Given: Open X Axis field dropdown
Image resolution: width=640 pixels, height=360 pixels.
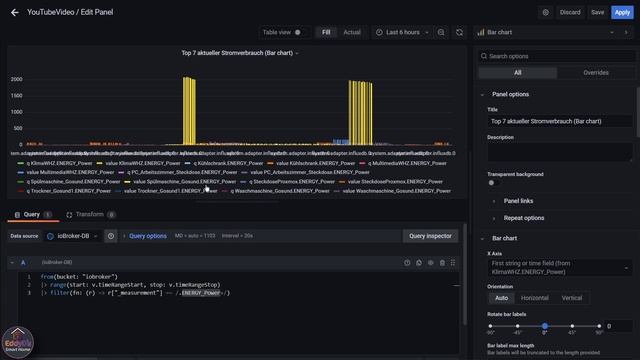Looking at the screenshot, I should point(560,268).
